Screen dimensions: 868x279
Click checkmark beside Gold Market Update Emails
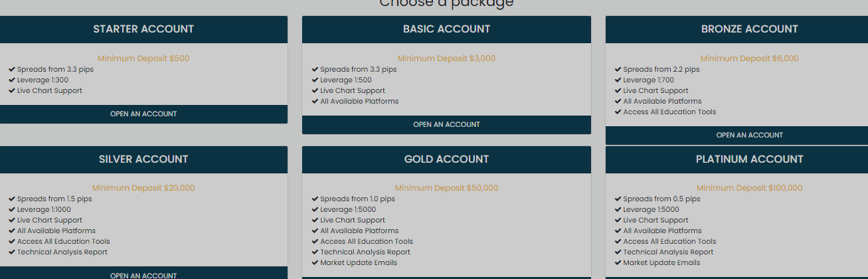315,263
